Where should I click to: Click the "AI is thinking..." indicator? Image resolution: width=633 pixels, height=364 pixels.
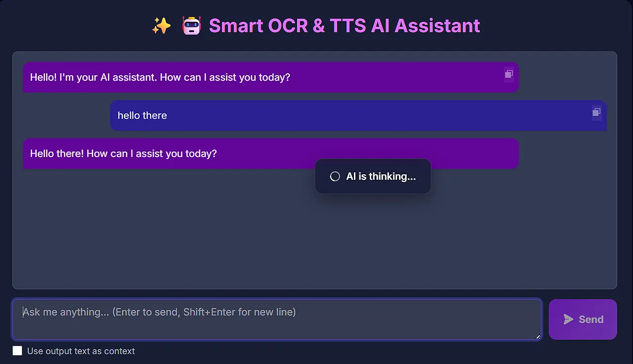pos(373,176)
